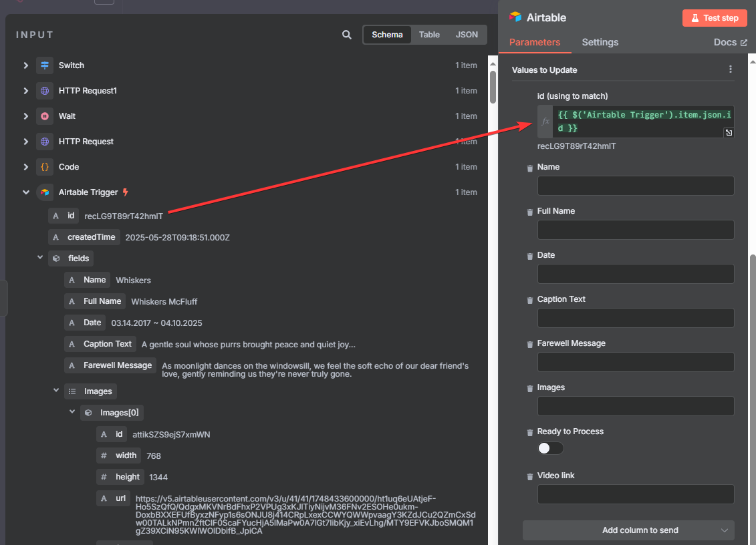Click the search icon in Input panel
The width and height of the screenshot is (756, 545).
347,35
